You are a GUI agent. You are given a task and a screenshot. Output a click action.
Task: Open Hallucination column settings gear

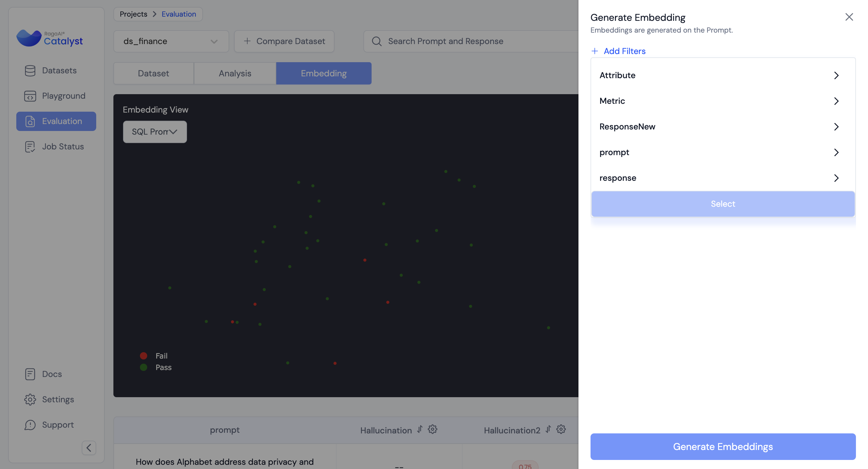pos(432,429)
